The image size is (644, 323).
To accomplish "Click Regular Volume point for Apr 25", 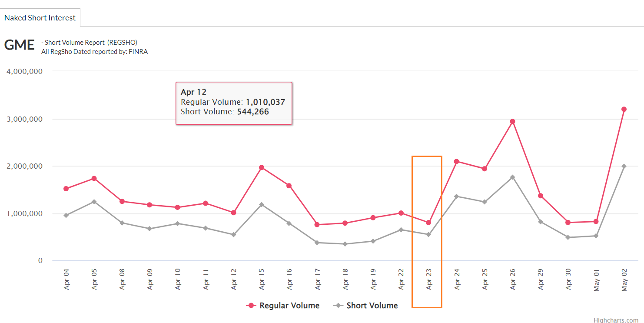I will click(x=485, y=169).
